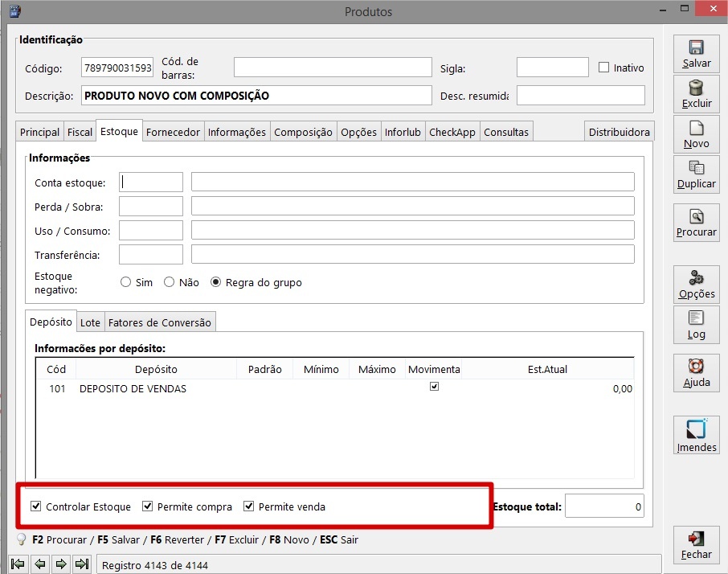
Task: Click the Cód. de barras field
Action: pos(333,68)
